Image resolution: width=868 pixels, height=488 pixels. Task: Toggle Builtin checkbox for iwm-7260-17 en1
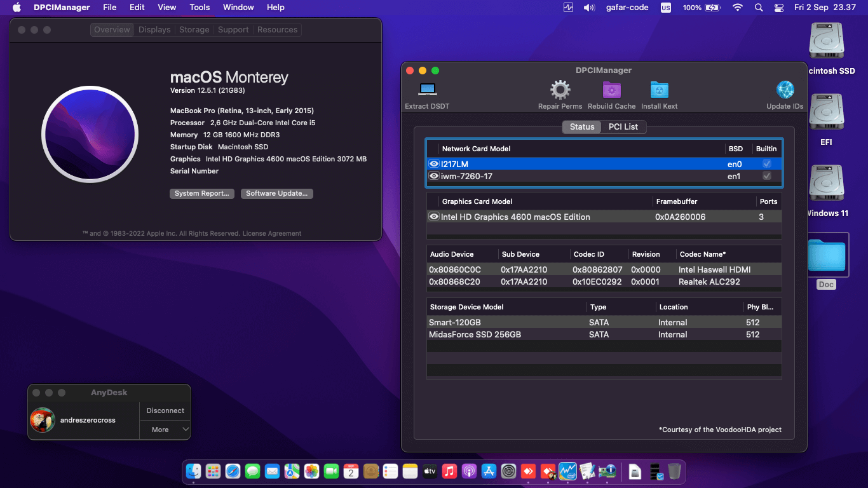(767, 176)
